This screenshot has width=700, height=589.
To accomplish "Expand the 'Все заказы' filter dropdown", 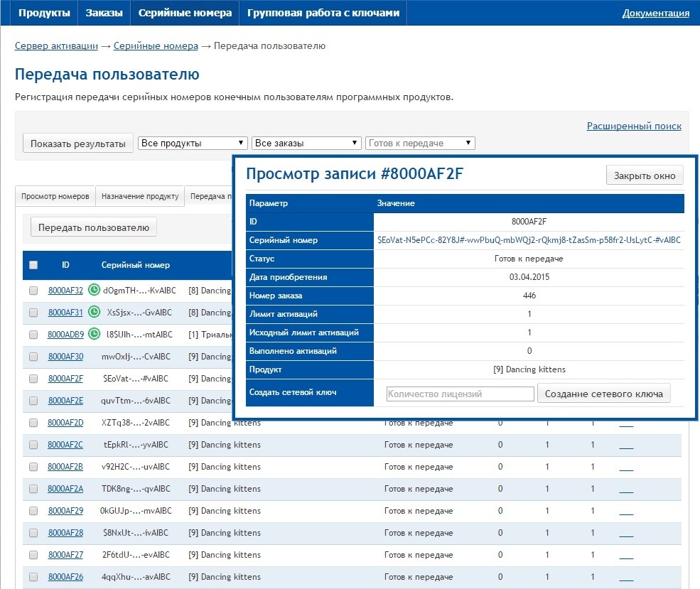I will coord(307,143).
